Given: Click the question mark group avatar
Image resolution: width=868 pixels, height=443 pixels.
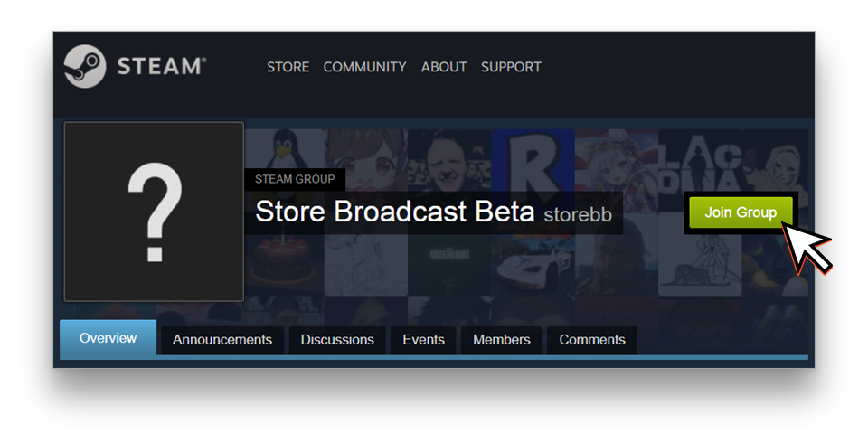Looking at the screenshot, I should pyautogui.click(x=154, y=212).
